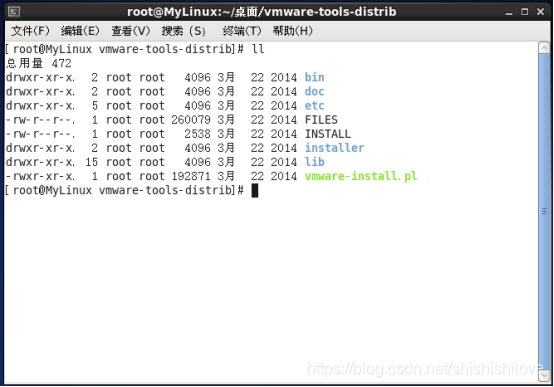Click the vertical scrollbar thumb
Screen dimensions: 554x387
click(544, 211)
